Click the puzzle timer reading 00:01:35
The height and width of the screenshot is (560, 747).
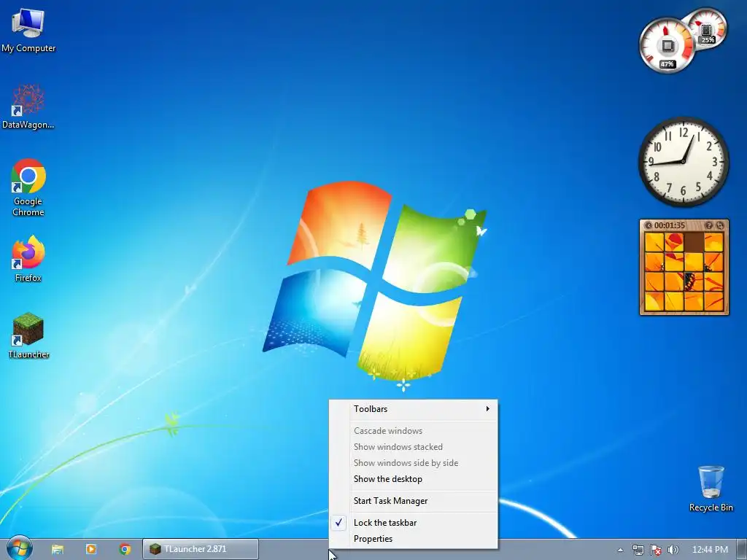coord(670,225)
